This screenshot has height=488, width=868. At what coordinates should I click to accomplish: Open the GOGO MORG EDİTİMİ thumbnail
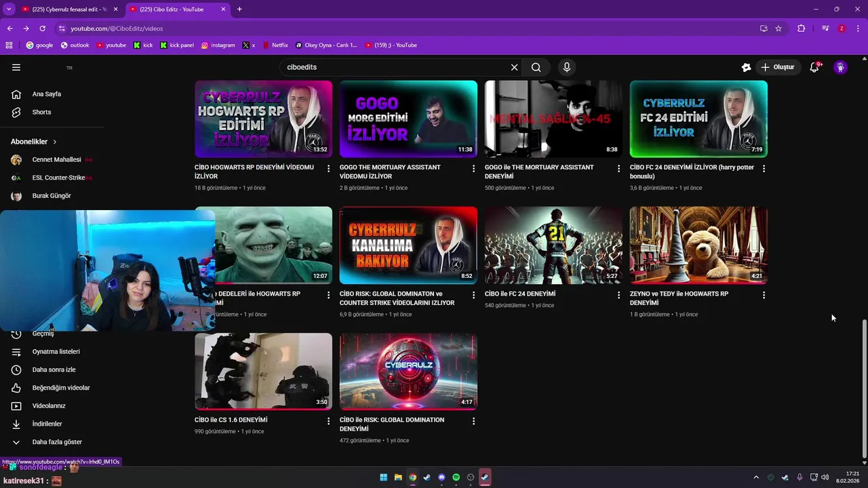click(x=408, y=119)
